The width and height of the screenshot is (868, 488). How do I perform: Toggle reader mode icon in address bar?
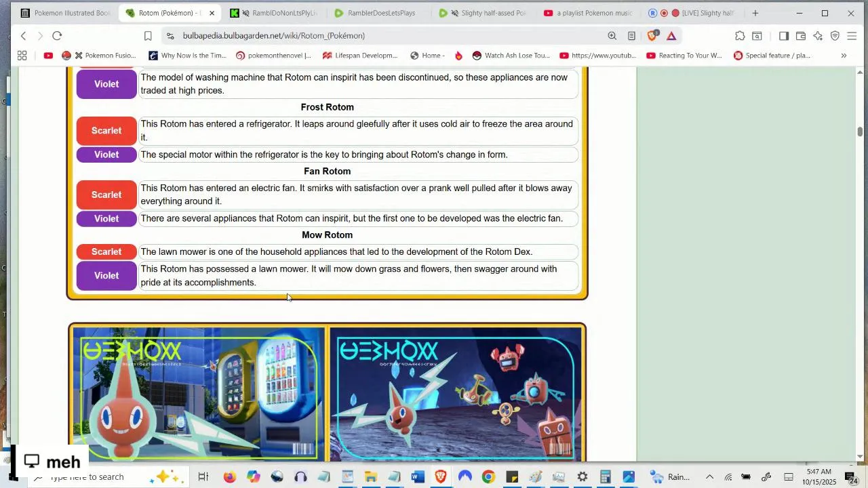coord(631,36)
